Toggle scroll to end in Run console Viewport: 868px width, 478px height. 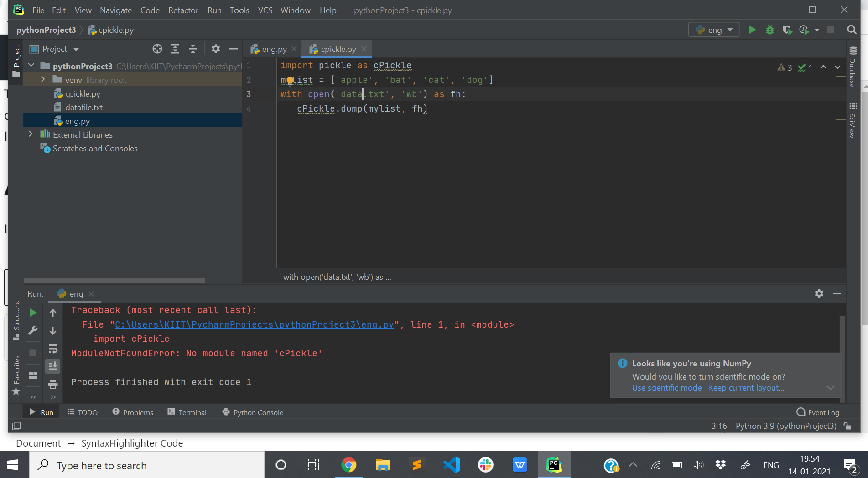pos(53,366)
